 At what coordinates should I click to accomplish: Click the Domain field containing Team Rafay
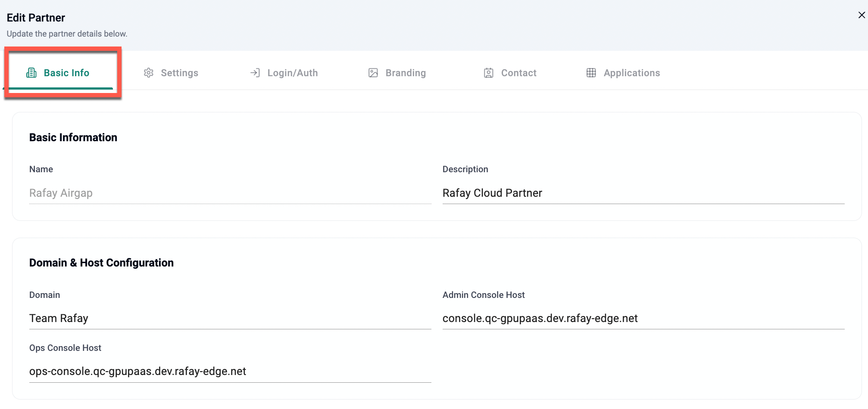pyautogui.click(x=230, y=318)
